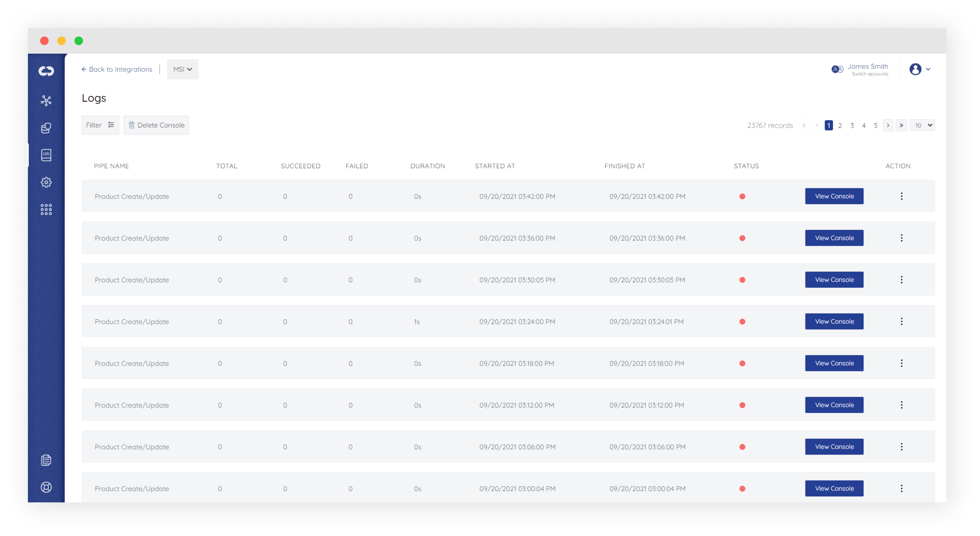Open the apps grid sidebar icon
Image resolution: width=980 pixels, height=536 pixels.
tap(46, 210)
